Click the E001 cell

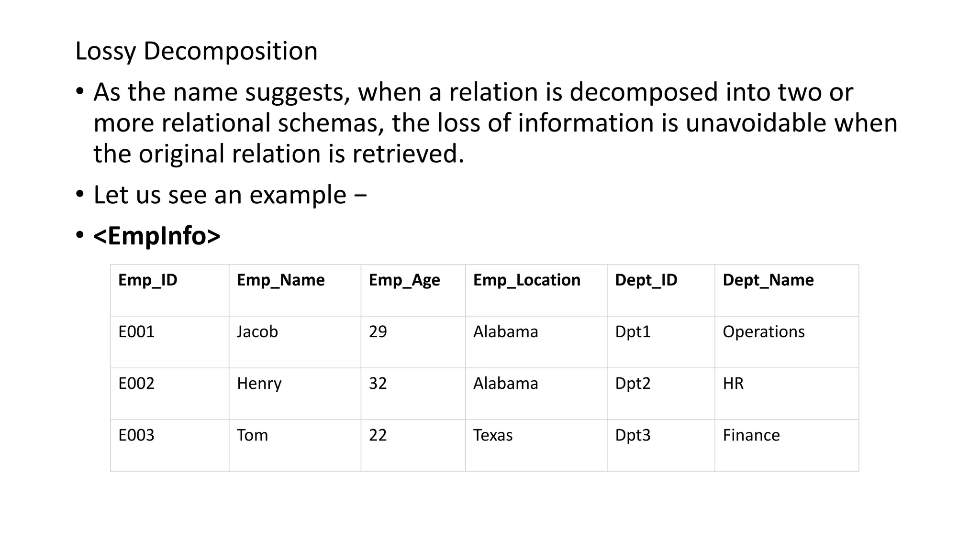pos(136,331)
